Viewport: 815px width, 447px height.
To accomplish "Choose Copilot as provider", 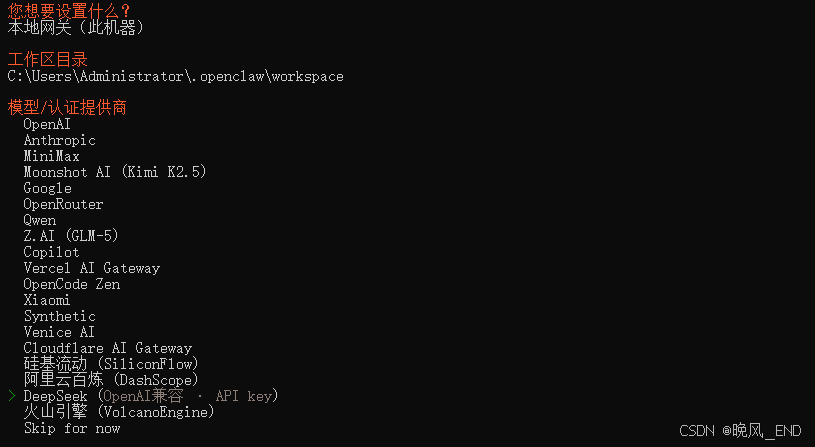I will pos(52,252).
